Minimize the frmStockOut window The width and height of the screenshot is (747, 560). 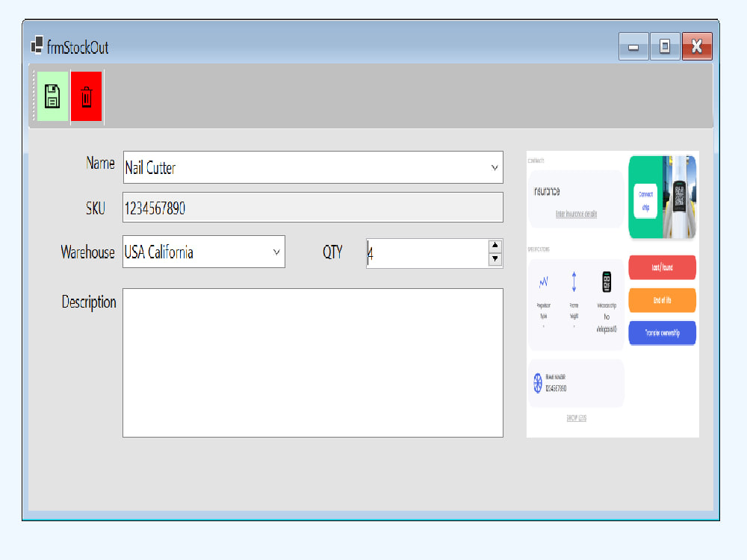(633, 46)
